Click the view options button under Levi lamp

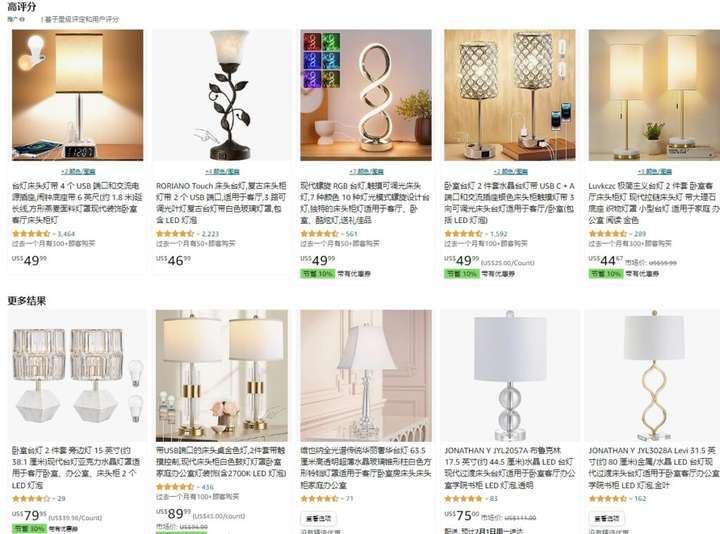607,518
